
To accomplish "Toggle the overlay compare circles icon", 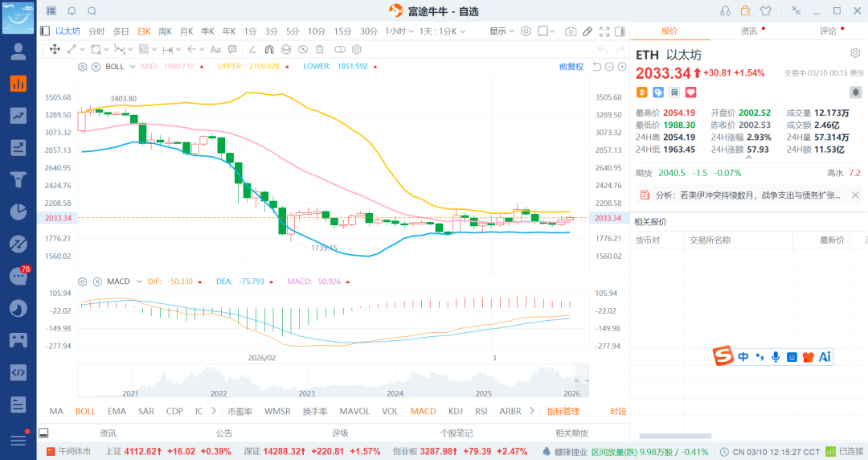I will [x=340, y=49].
